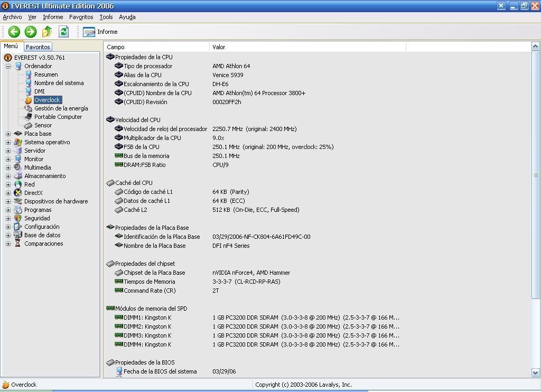Click the DirectX icon
Viewport: 541px width, 392px height.
18,193
